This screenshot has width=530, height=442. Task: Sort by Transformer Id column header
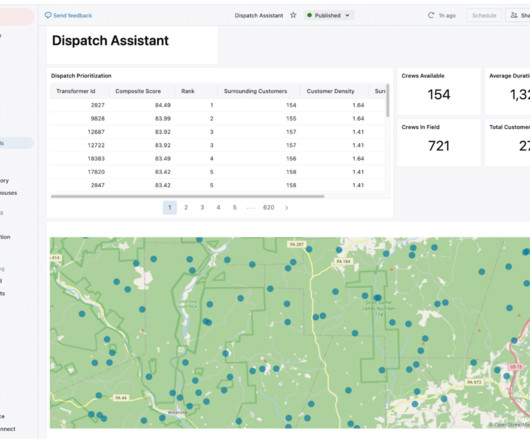(76, 91)
